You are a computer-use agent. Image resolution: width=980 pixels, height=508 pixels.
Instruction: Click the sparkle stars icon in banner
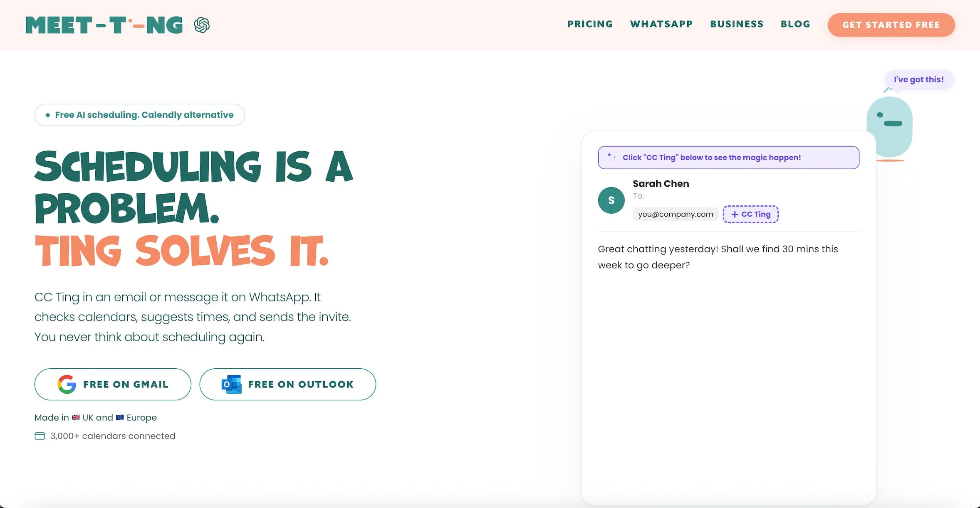pyautogui.click(x=611, y=157)
